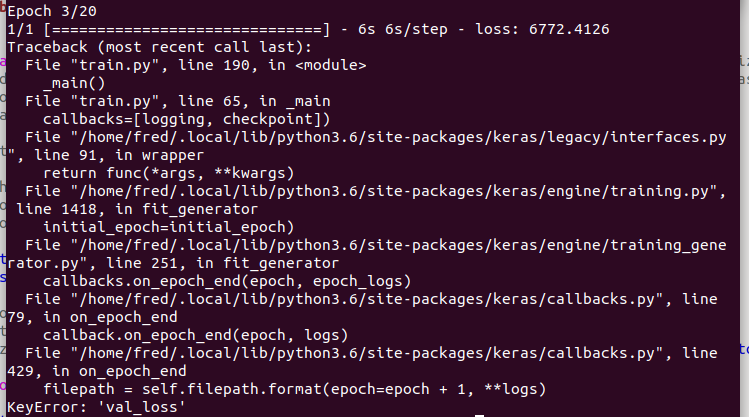Click the 'callback.on_epoch_end(epoch, logs)' line

[x=196, y=335]
